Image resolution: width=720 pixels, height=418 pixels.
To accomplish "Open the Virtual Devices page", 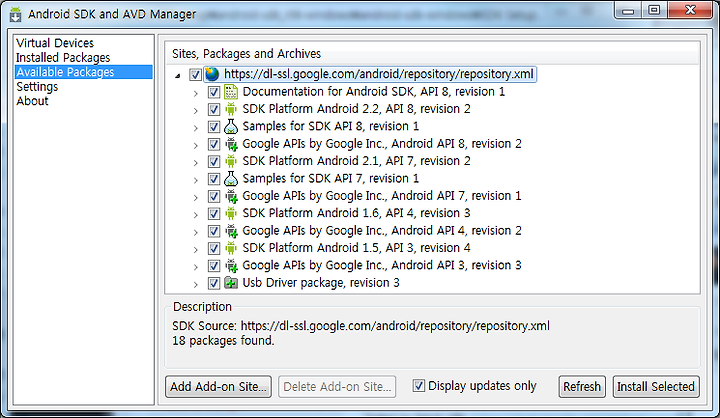I will (55, 43).
